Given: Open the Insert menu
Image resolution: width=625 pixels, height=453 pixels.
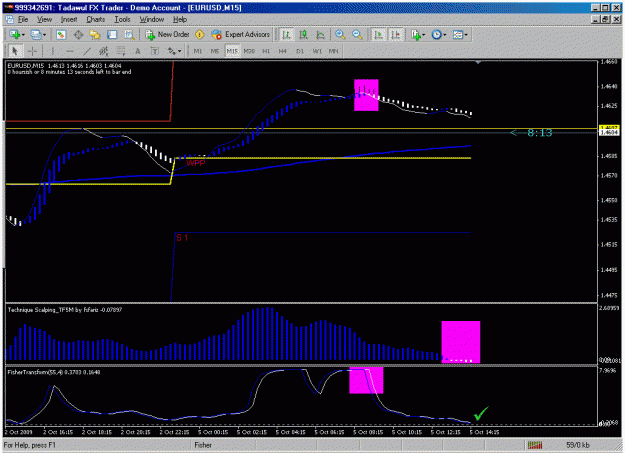Looking at the screenshot, I should click(x=69, y=20).
